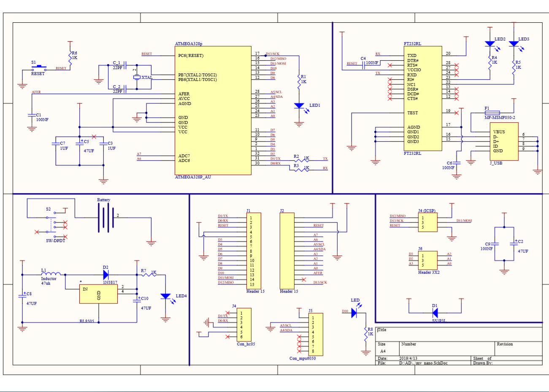The height and width of the screenshot is (392, 549).
Task: Click the 'Header 3X2' label text
Action: coord(429,273)
